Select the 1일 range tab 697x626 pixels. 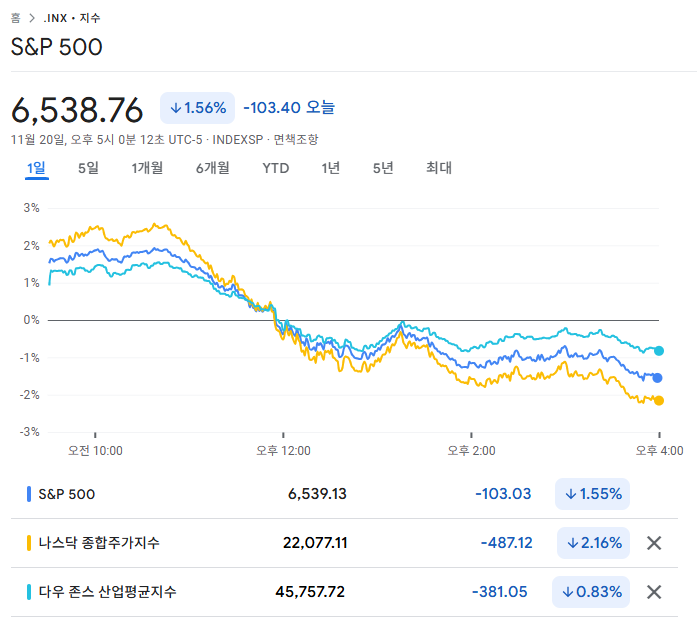[x=36, y=168]
